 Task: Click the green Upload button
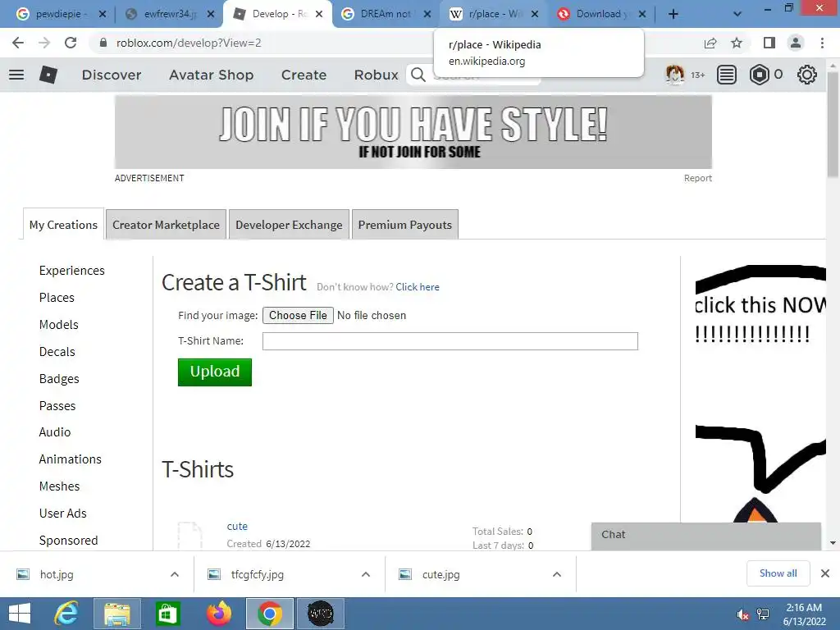point(215,372)
